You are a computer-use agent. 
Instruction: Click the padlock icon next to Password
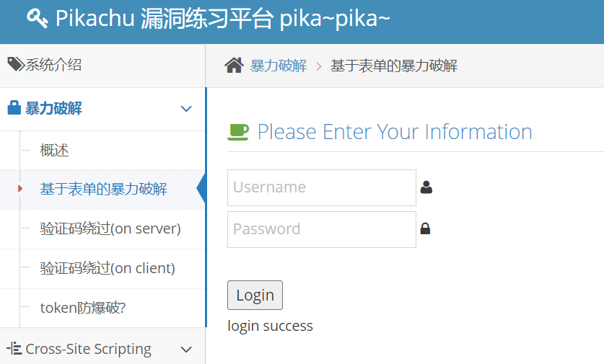[426, 229]
